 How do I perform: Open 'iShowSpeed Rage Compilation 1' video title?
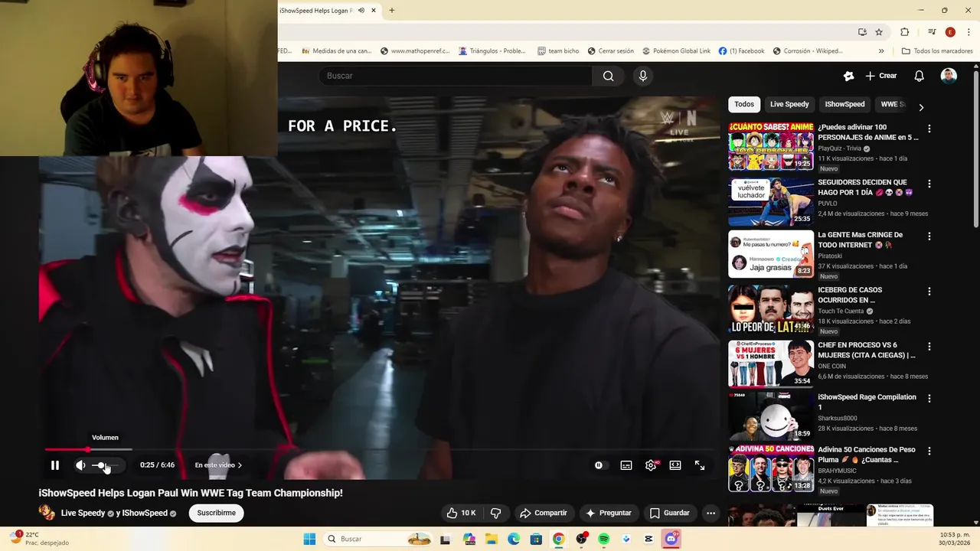(x=867, y=402)
